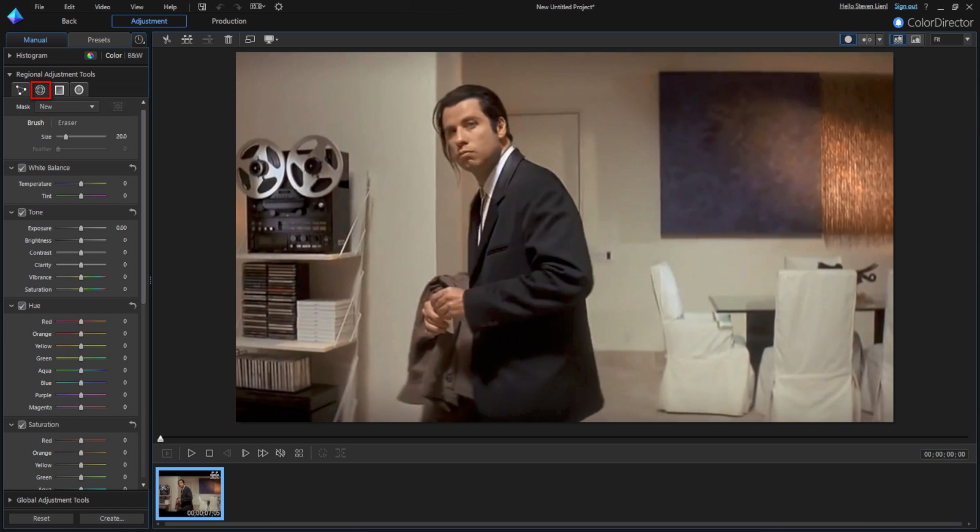
Task: Click the Temperature slider
Action: (x=81, y=183)
